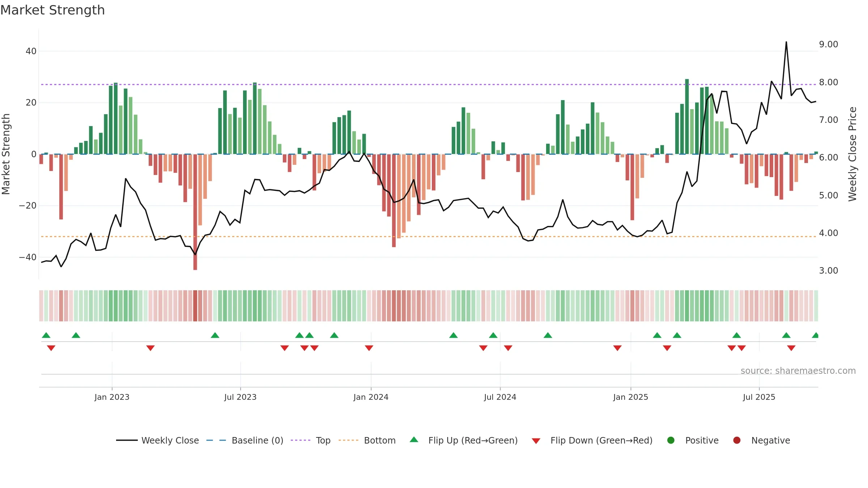Screen dimensions: 868x488
Task: Click the deepest red bar near −45
Action: [x=195, y=212]
